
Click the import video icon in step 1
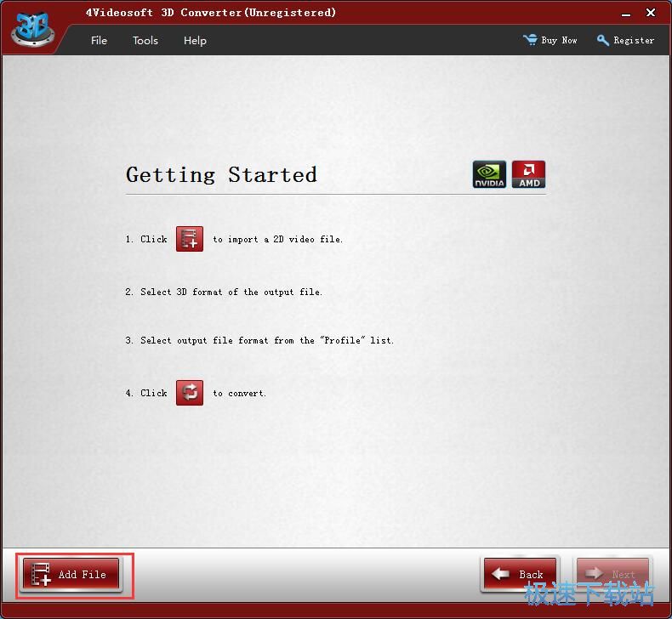190,239
